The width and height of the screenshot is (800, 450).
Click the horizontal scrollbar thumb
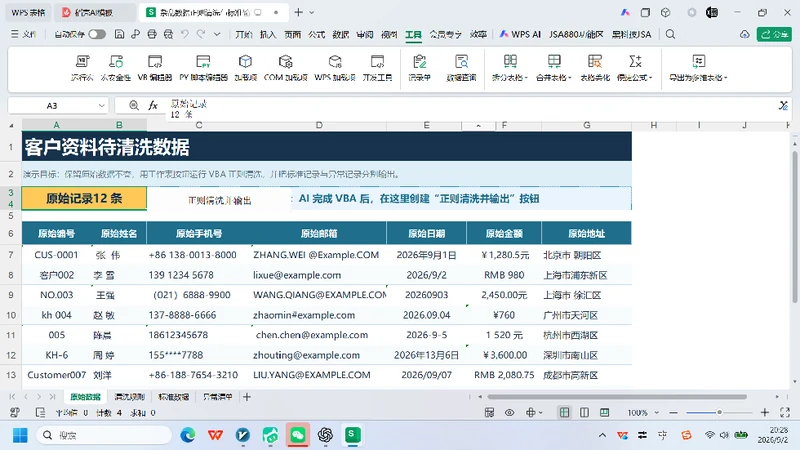[617, 396]
